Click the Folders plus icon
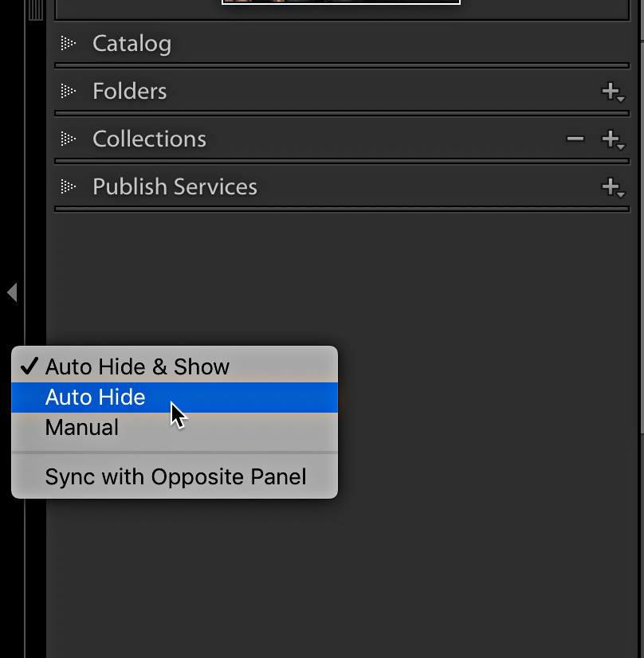 coord(613,92)
